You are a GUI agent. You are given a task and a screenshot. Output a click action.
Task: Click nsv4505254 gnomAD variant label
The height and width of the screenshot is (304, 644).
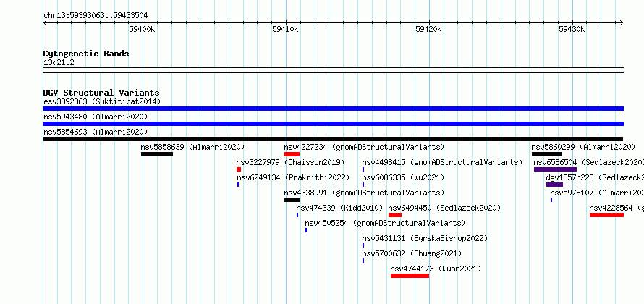[x=385, y=223]
